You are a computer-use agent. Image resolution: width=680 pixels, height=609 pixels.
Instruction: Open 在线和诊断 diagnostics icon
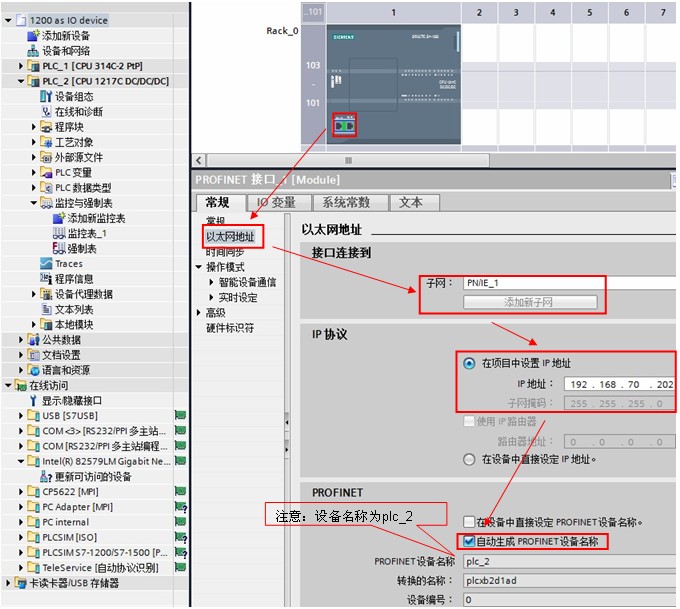coord(46,111)
